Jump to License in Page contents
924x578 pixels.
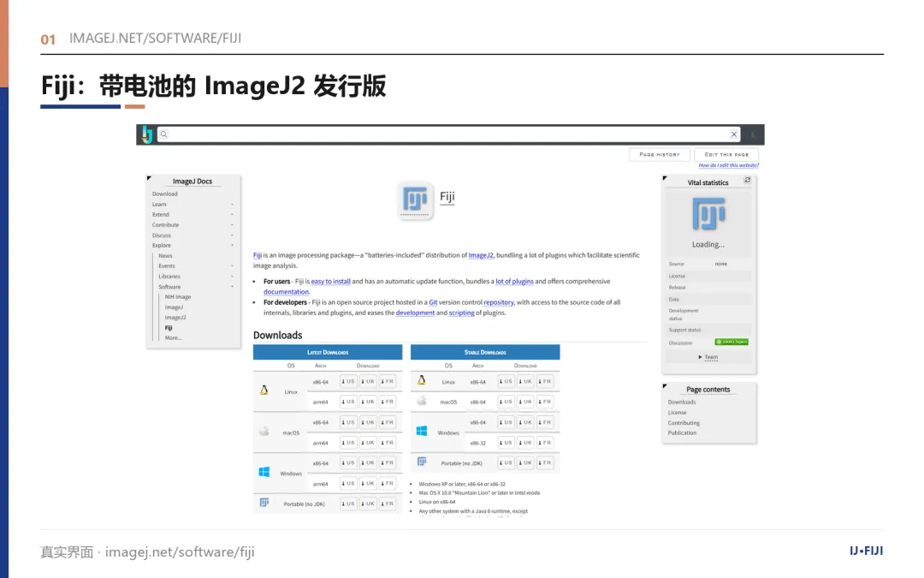point(677,413)
